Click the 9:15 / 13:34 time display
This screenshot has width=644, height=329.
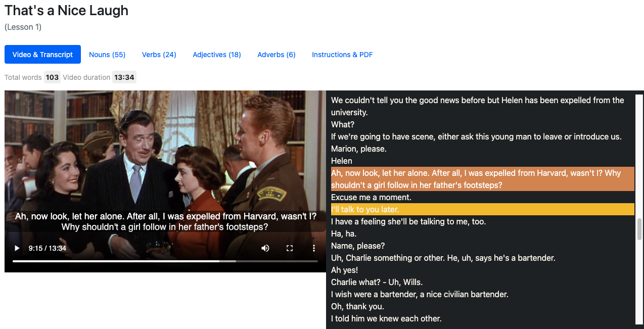click(x=48, y=248)
